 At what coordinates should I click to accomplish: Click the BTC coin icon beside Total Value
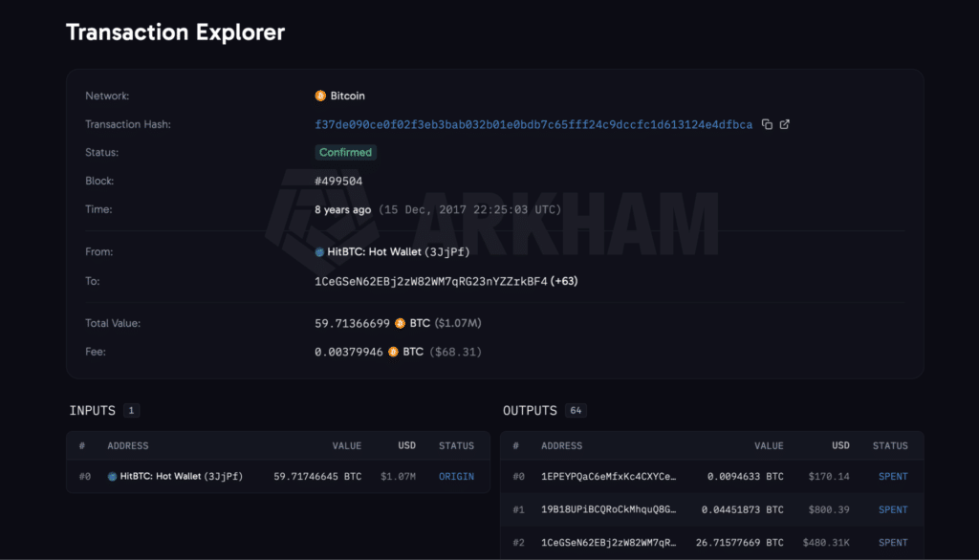(401, 323)
